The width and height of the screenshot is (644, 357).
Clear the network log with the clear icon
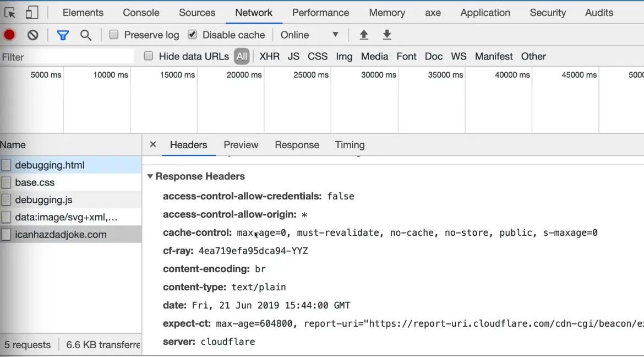[33, 35]
